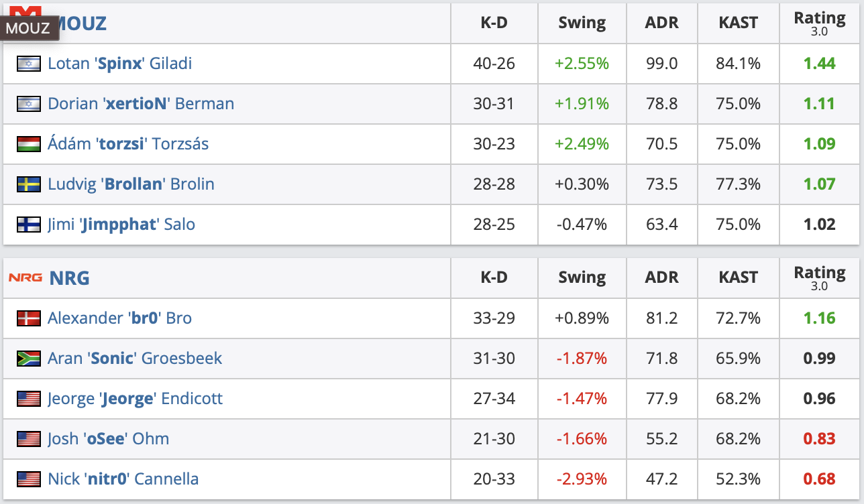Click the NRG team logo icon
This screenshot has width=864, height=504.
(25, 277)
